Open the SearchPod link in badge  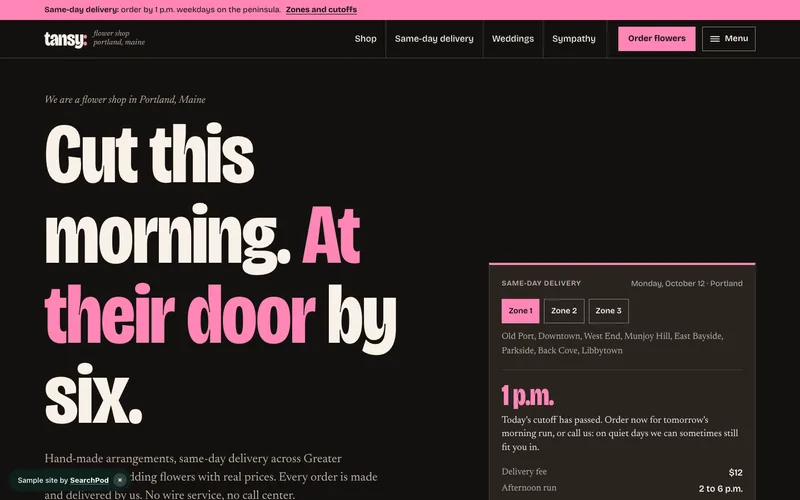point(89,480)
